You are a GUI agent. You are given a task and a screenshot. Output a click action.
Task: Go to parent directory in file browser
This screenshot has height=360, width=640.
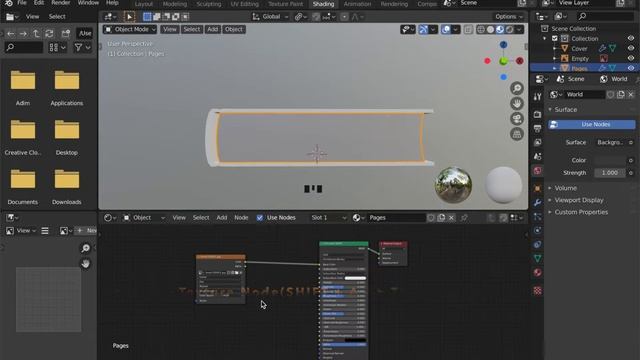36,33
